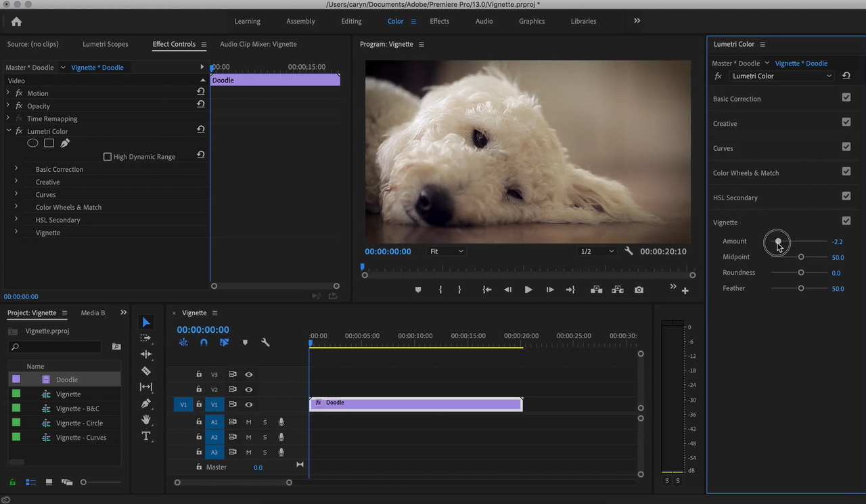Toggle Curves section checkbox
Viewport: 866px width, 504px height.
[846, 147]
